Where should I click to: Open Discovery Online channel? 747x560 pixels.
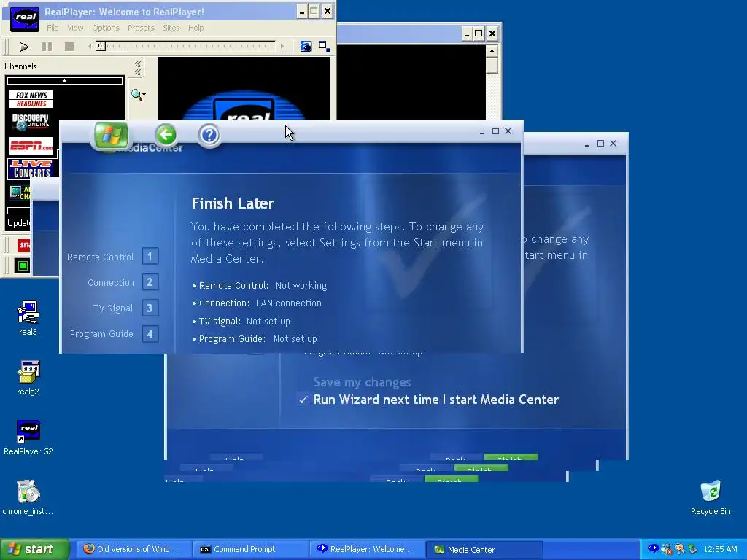coord(31,122)
